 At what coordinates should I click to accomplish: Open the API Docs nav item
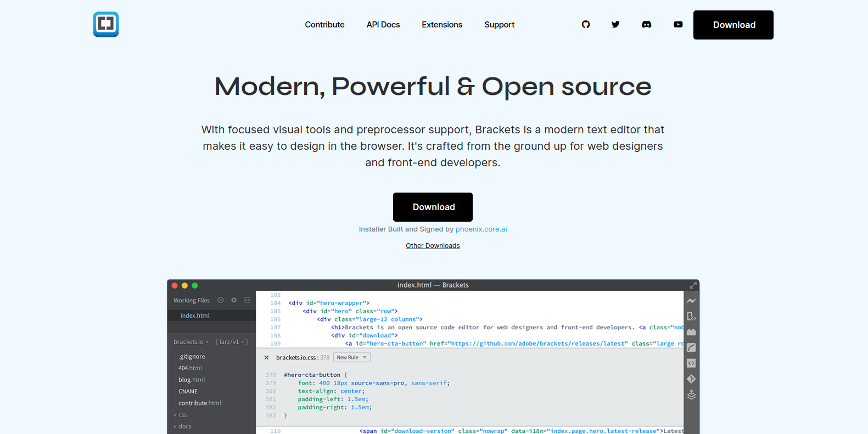pyautogui.click(x=383, y=25)
